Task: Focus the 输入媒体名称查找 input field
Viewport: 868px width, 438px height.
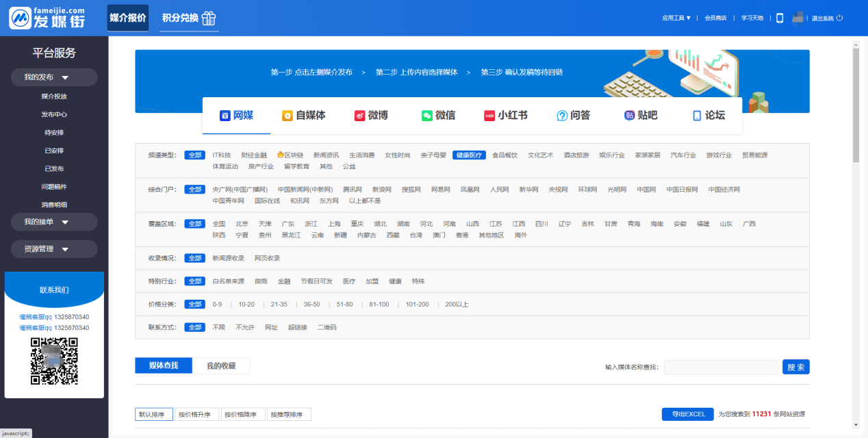Action: tap(721, 367)
